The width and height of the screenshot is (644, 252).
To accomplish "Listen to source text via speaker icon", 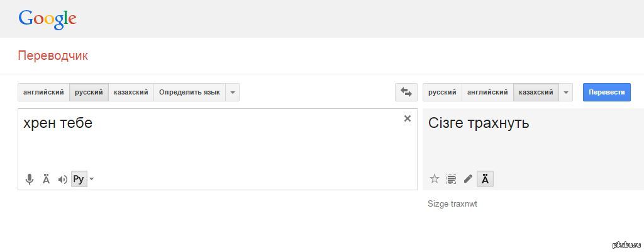I will (x=62, y=180).
